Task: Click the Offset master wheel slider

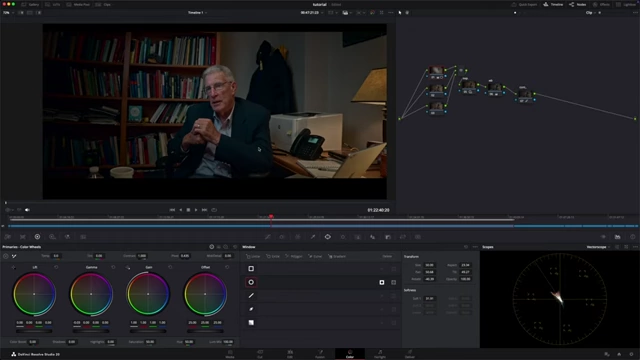Action: [x=205, y=331]
